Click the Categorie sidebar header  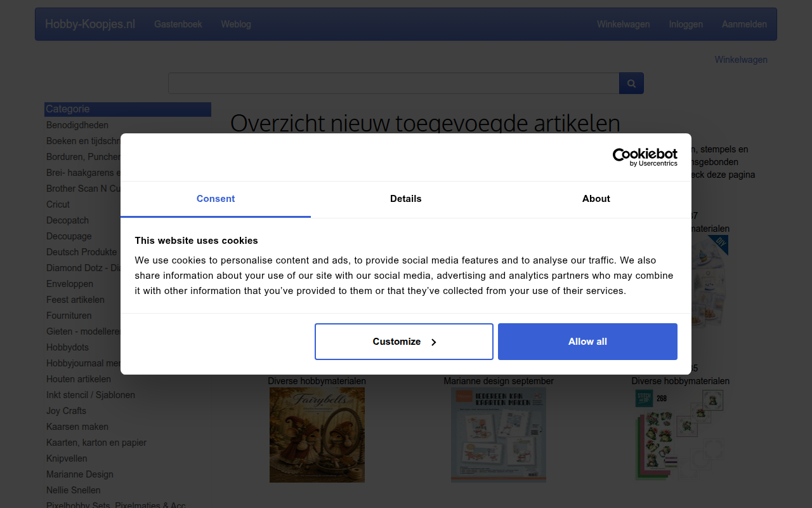(x=128, y=109)
